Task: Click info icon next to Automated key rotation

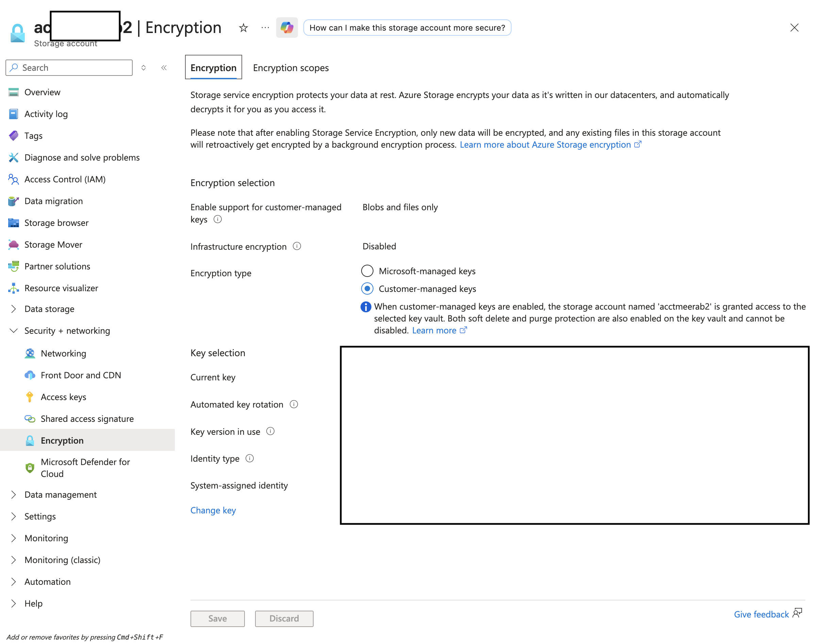Action: (294, 404)
